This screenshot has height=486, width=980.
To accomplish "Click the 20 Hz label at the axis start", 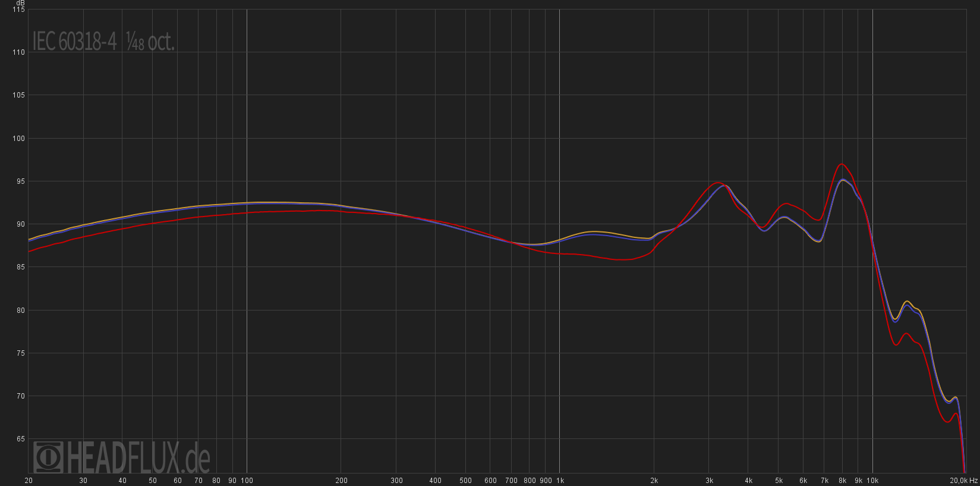I will tap(29, 481).
